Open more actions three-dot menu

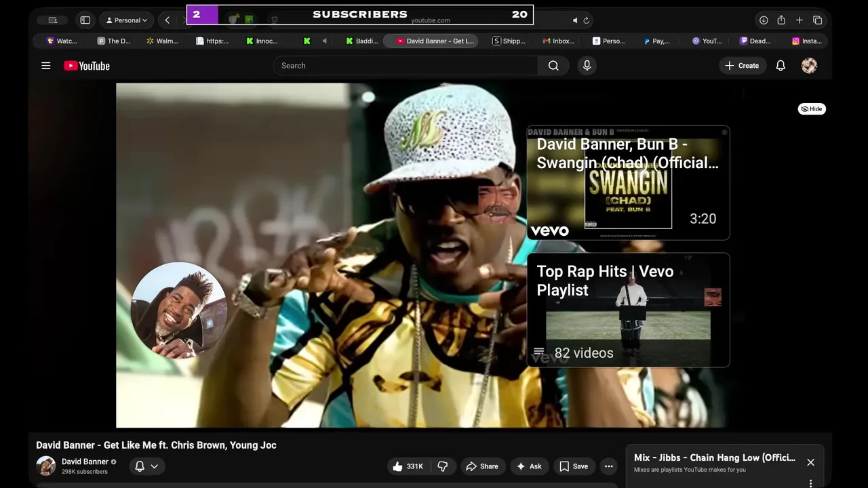tap(608, 466)
